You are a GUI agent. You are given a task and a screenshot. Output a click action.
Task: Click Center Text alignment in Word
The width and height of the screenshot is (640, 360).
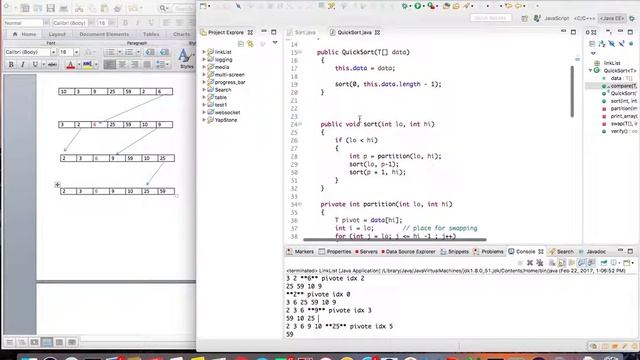122,64
